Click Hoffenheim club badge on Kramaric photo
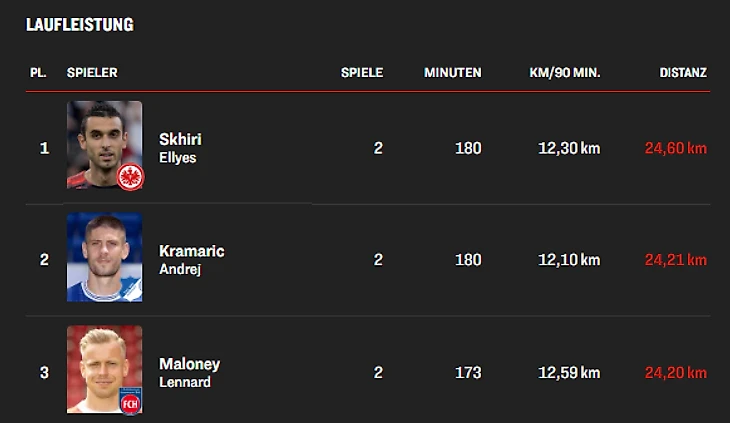 click(x=131, y=289)
